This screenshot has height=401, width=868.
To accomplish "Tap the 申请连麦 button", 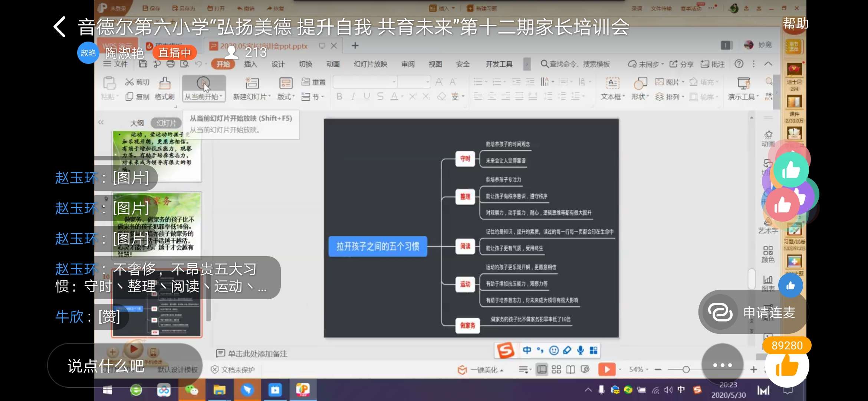I will (753, 312).
